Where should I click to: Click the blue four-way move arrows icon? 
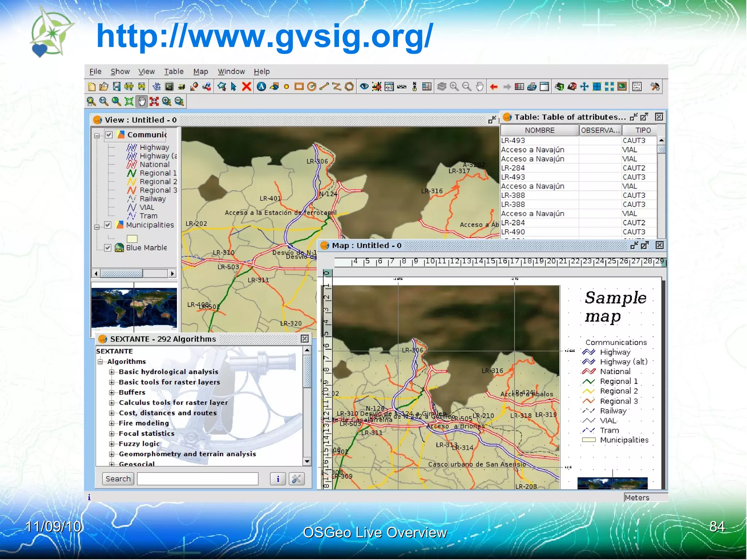[x=584, y=87]
